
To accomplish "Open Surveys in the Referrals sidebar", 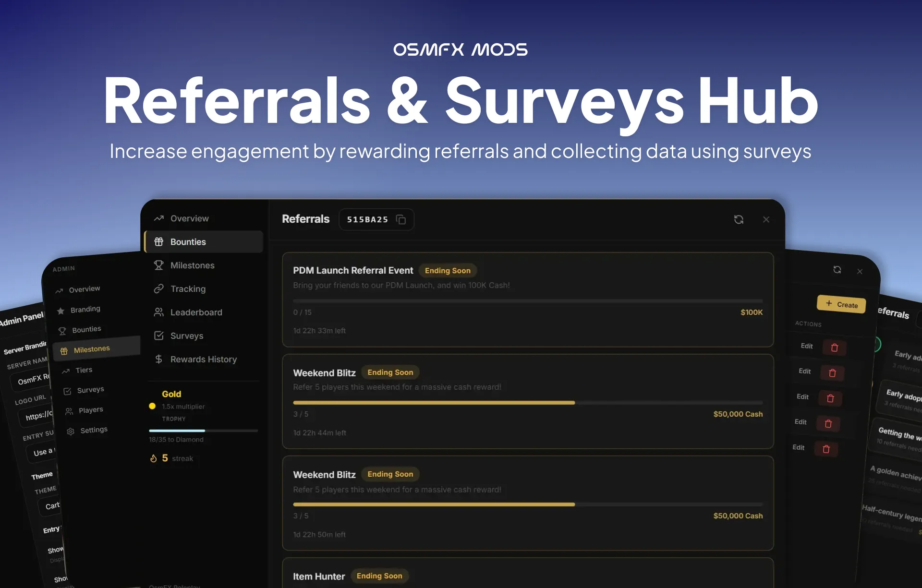I will pyautogui.click(x=203, y=336).
